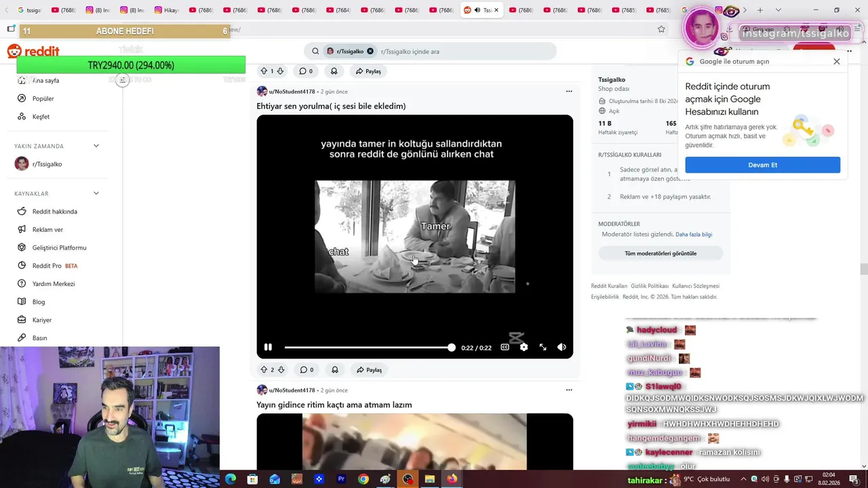
Task: Open Adobe Premiere Pro from taskbar
Action: 341,479
